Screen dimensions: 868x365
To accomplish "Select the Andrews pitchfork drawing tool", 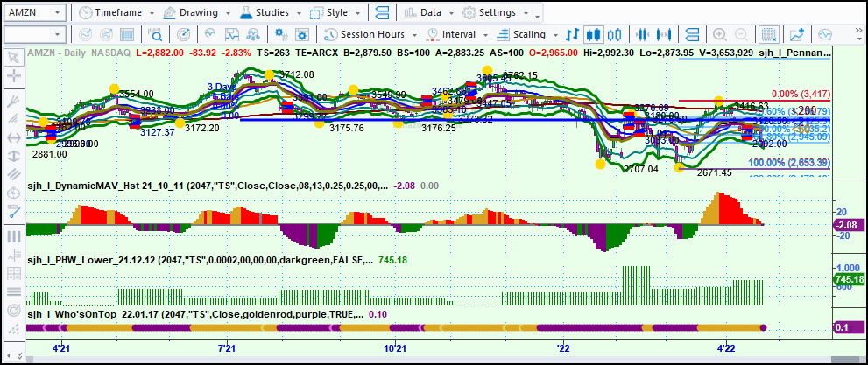I will point(13,101).
